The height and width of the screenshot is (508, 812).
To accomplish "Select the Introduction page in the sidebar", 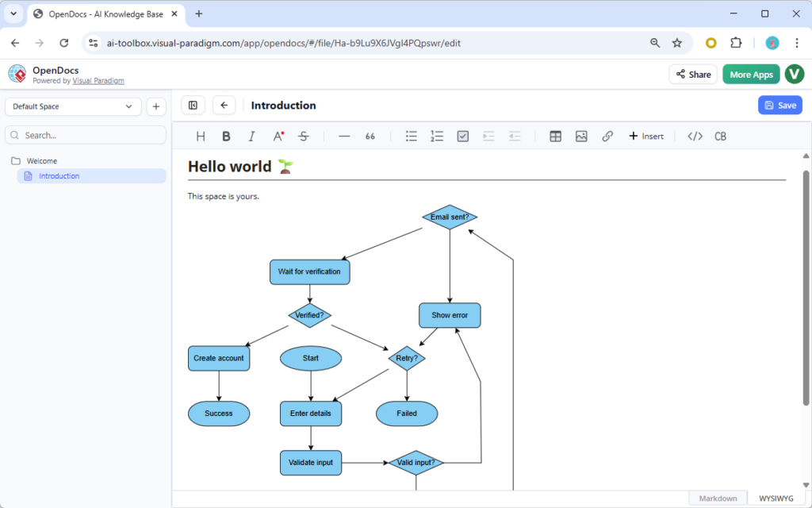I will click(59, 175).
